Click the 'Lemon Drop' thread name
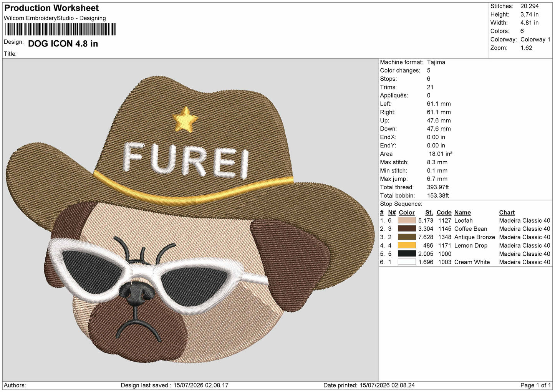 pos(471,246)
